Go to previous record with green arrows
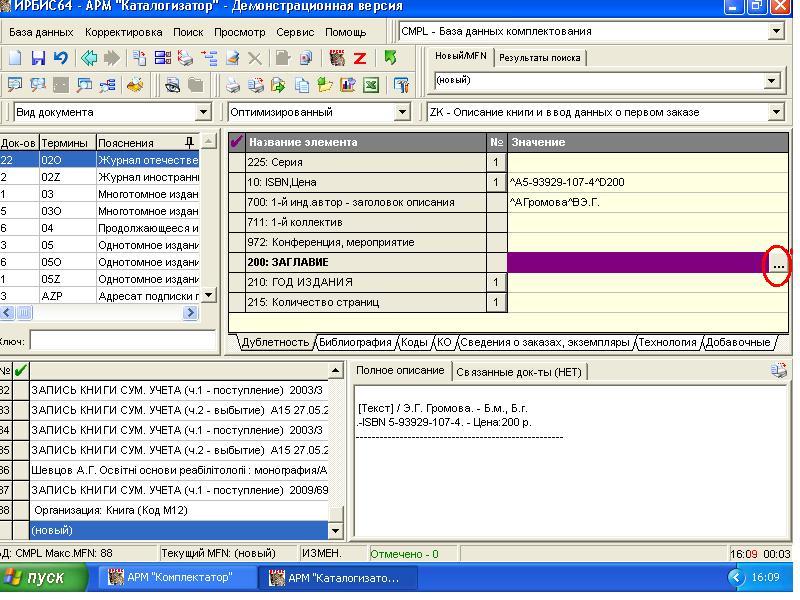 tap(89, 59)
